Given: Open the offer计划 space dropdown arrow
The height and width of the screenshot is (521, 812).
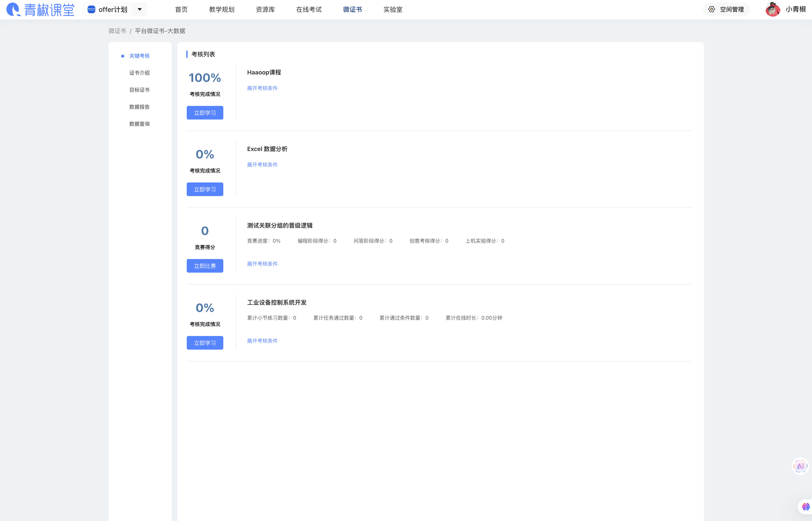Looking at the screenshot, I should pyautogui.click(x=139, y=10).
